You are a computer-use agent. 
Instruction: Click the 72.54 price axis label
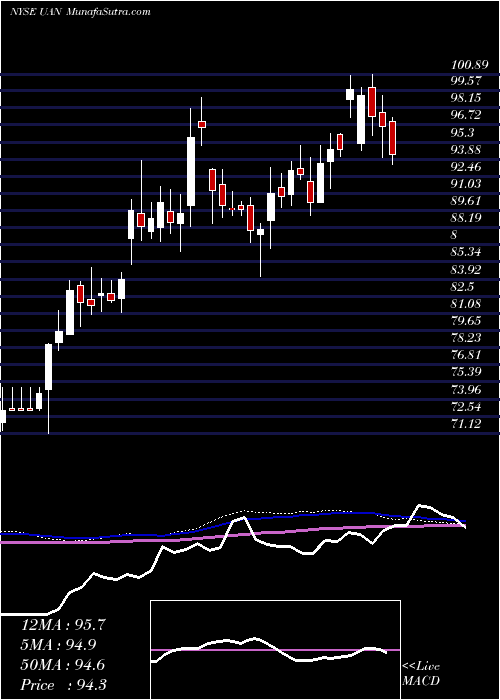tap(466, 406)
